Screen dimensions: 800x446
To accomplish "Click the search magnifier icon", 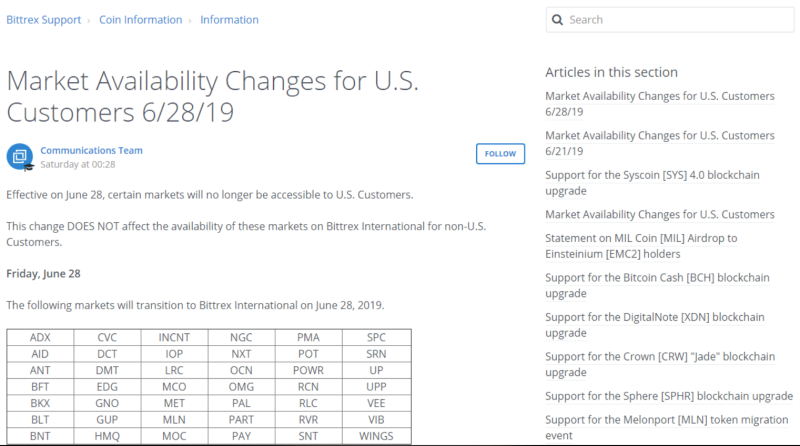I will click(x=558, y=20).
